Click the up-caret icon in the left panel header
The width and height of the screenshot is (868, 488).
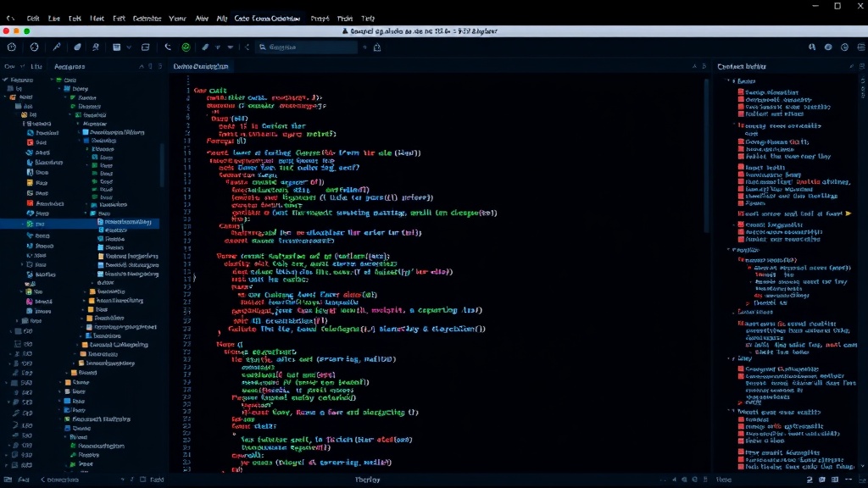(x=142, y=66)
